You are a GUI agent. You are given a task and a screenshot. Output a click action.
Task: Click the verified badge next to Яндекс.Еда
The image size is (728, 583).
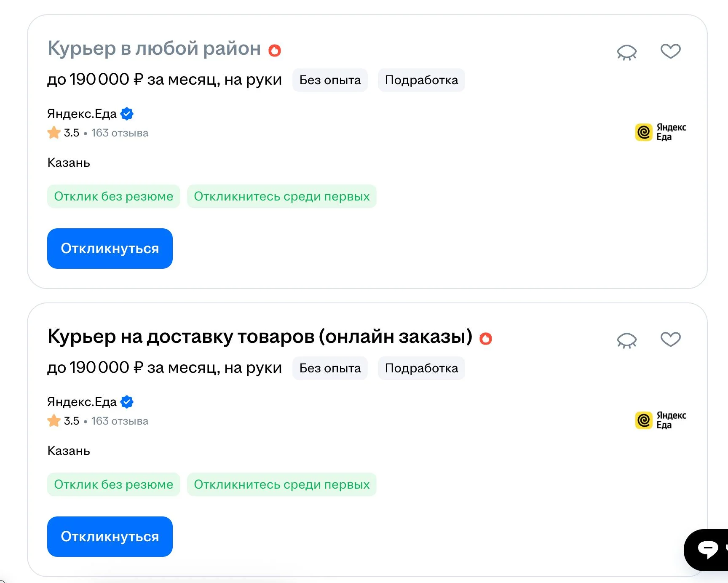[x=127, y=113]
